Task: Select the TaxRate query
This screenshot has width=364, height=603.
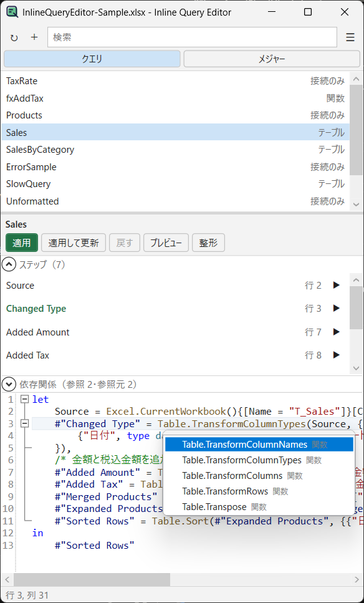Action: (175, 81)
